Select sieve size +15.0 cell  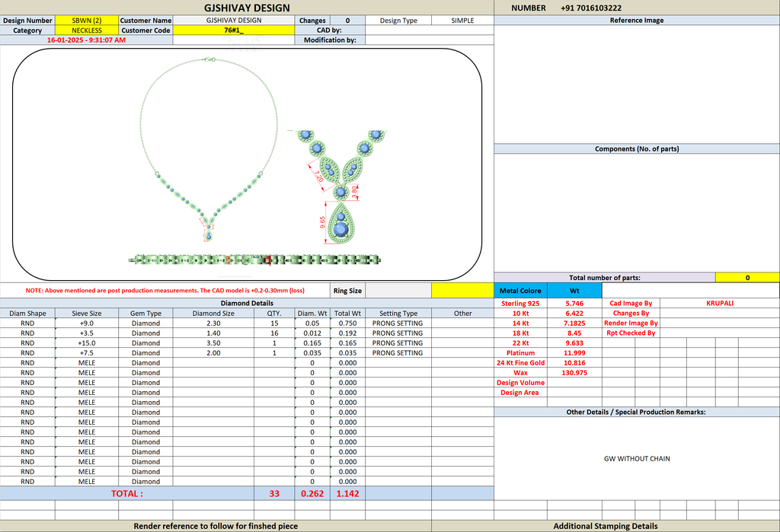pos(87,343)
